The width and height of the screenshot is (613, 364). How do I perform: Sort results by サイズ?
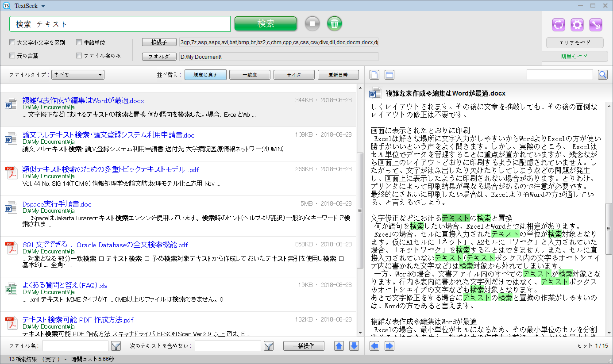pyautogui.click(x=294, y=75)
